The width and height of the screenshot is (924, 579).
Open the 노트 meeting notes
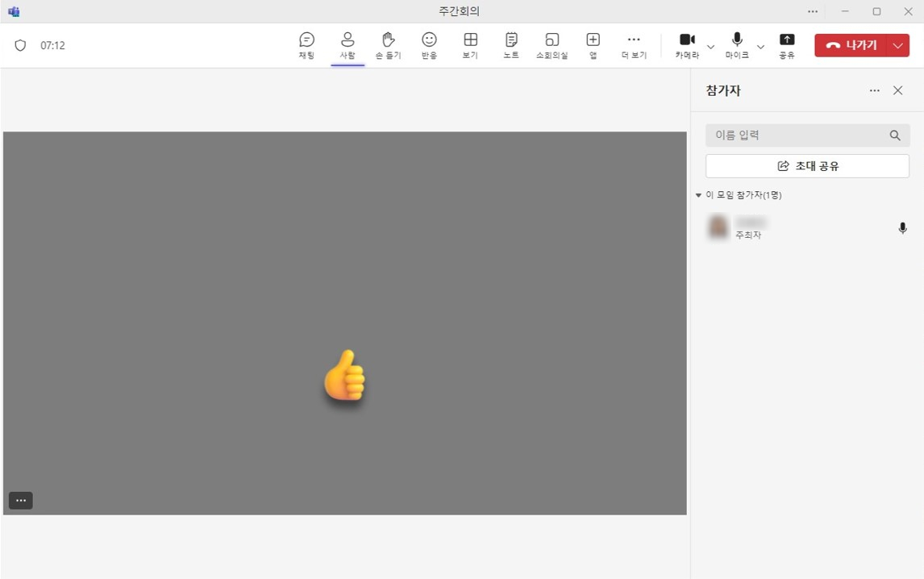(510, 44)
